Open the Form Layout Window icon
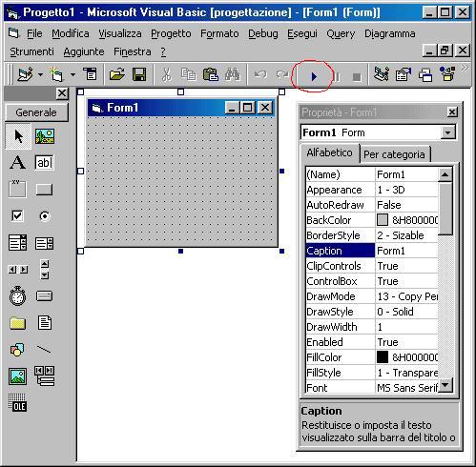Screen dimensions: 476x467 425,75
